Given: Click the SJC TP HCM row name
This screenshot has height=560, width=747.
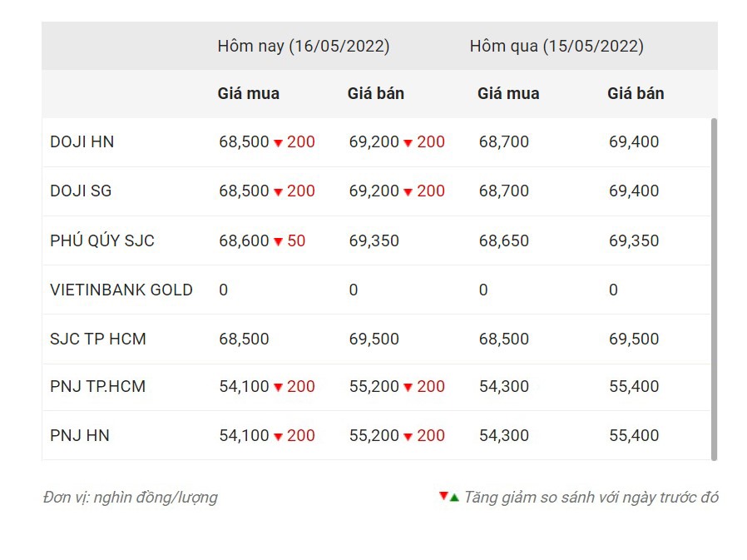Looking at the screenshot, I should pyautogui.click(x=98, y=339).
